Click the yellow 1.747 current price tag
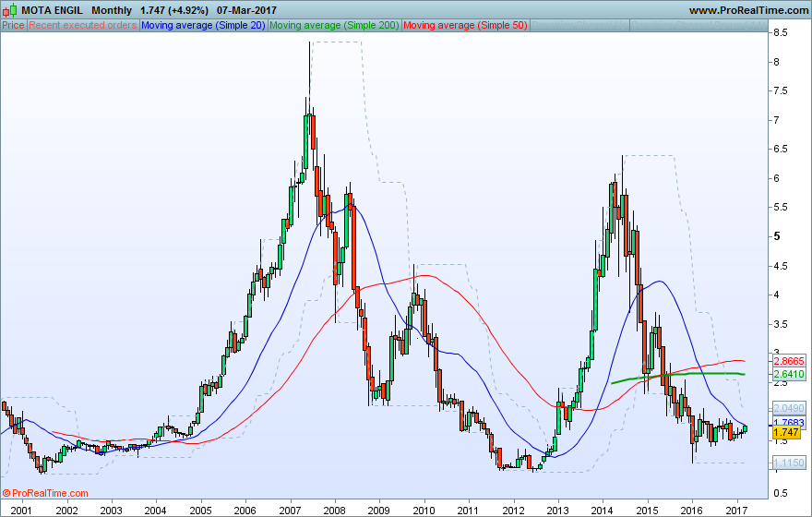The width and height of the screenshot is (812, 517). tap(786, 433)
